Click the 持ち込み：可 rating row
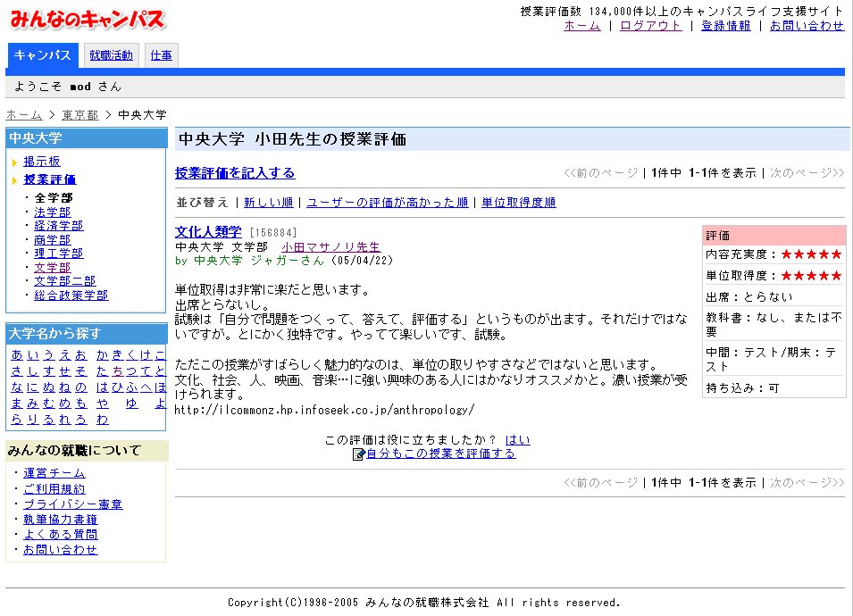853x616 pixels. (x=774, y=387)
